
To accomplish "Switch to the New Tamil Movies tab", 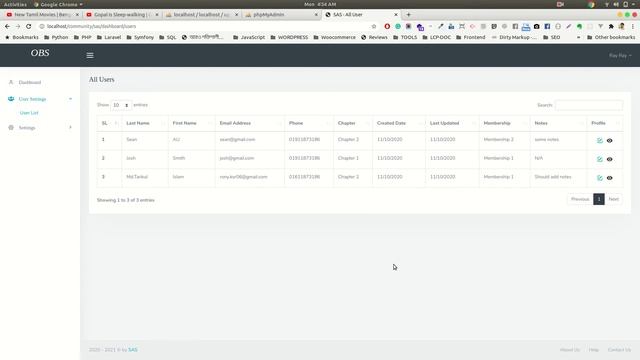I will click(x=42, y=15).
